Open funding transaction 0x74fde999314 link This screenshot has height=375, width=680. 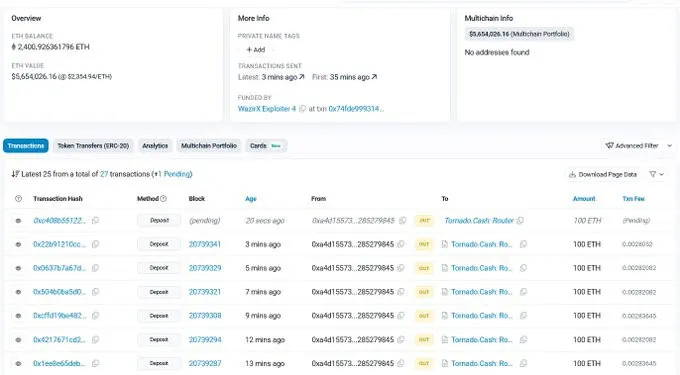point(356,109)
